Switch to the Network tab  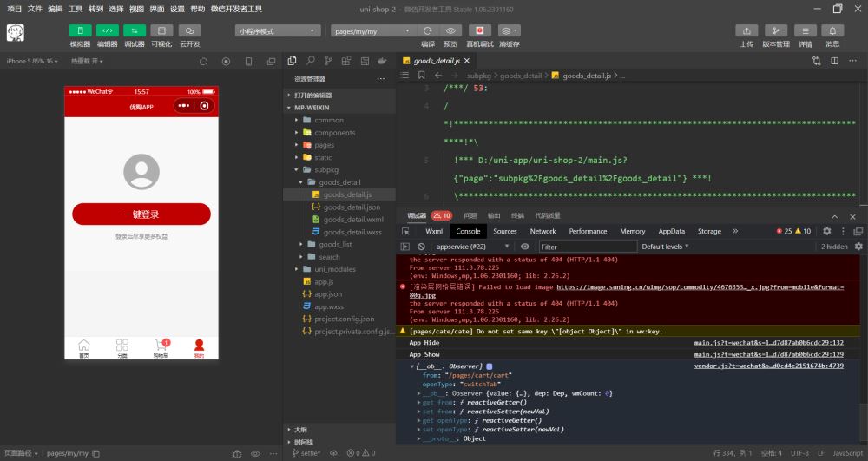click(x=542, y=231)
